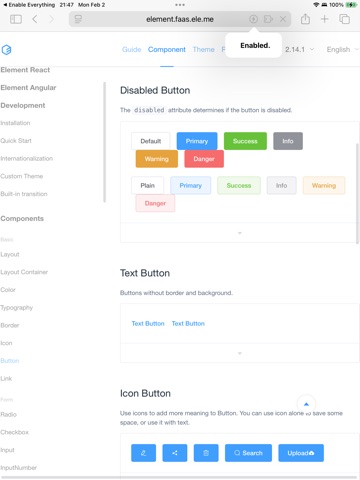The width and height of the screenshot is (360, 480).
Task: Click the plain Warning button
Action: click(x=324, y=185)
